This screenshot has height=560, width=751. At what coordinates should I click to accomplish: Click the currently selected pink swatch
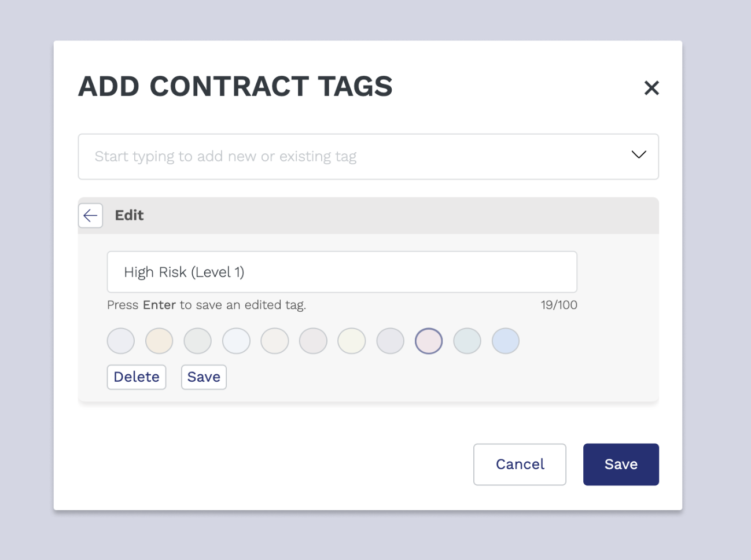point(428,341)
